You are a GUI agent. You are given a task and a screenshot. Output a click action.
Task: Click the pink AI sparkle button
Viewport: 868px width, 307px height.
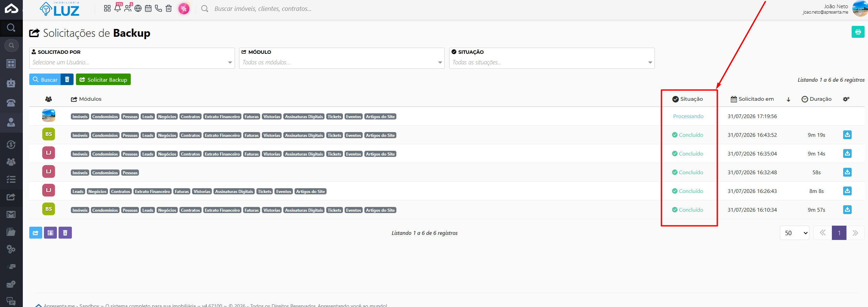[184, 9]
